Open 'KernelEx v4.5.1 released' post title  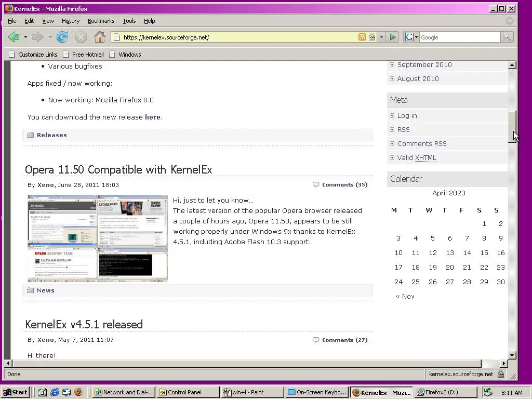coord(84,324)
